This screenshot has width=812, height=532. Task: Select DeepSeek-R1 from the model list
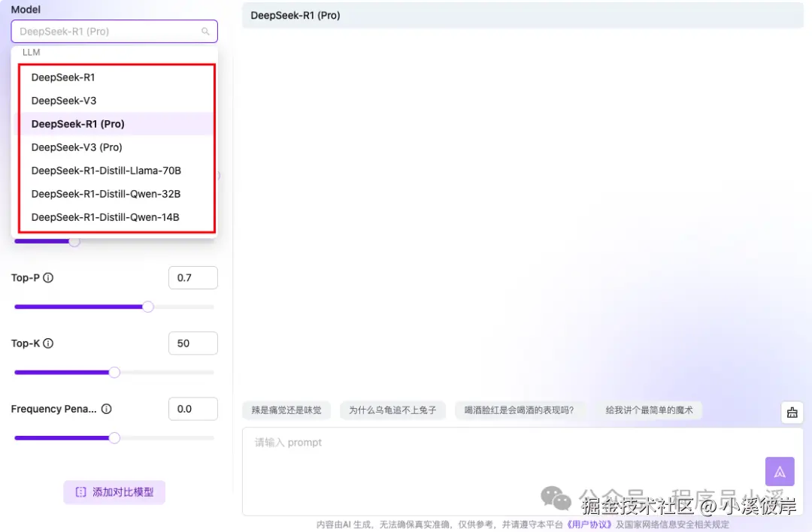point(63,77)
